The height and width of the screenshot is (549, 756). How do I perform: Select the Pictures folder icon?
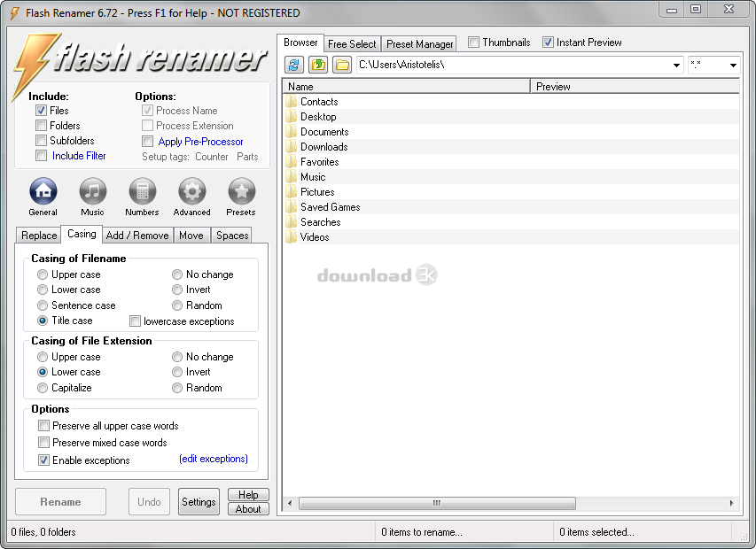[291, 191]
